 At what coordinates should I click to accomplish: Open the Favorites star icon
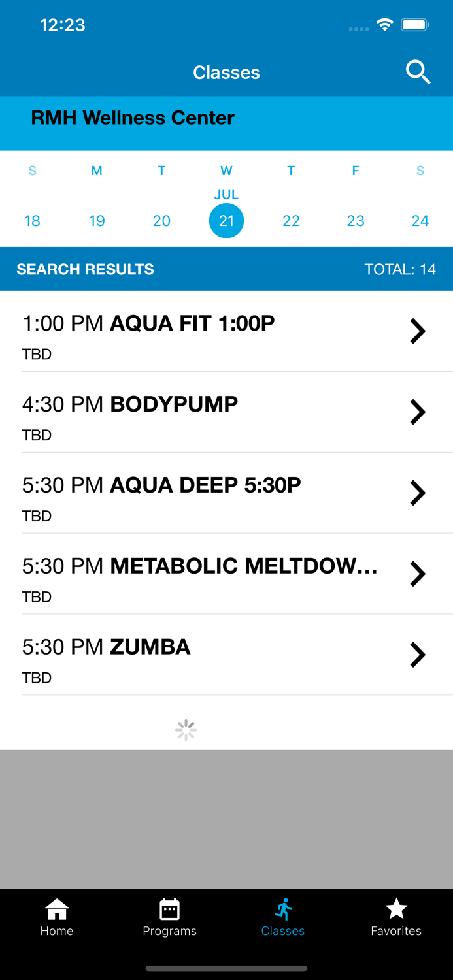click(396, 909)
